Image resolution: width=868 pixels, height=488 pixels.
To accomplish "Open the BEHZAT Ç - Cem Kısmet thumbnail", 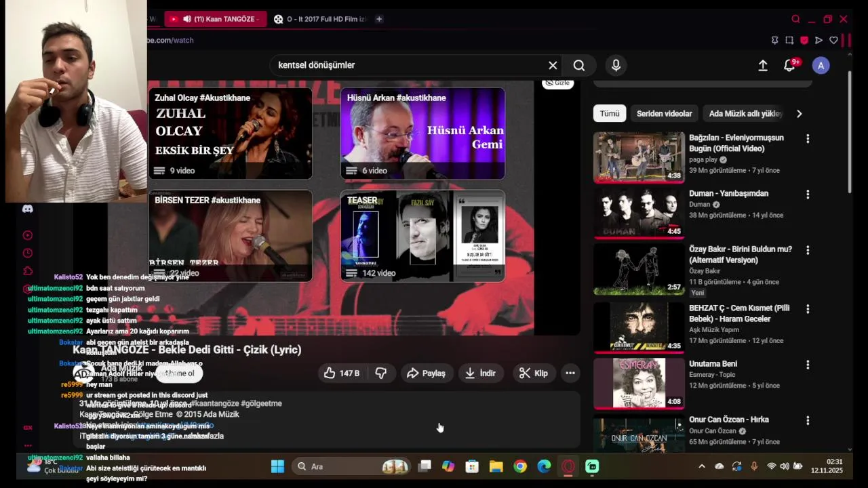I will point(639,327).
